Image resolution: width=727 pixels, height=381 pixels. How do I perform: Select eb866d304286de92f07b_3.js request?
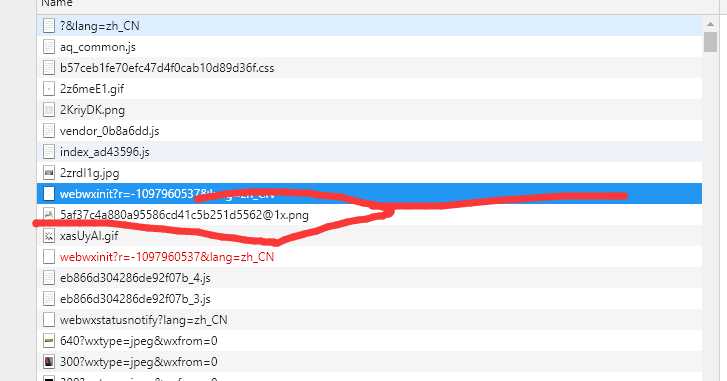[369, 299]
